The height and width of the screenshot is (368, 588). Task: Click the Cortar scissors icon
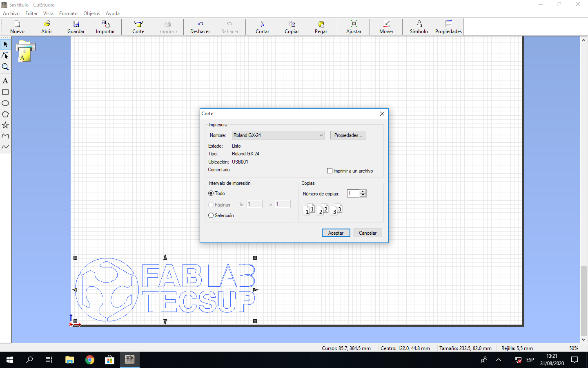click(262, 27)
